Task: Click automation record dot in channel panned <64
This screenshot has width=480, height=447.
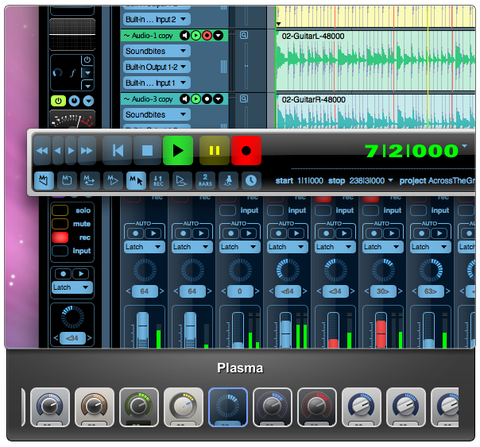Action: tap(279, 233)
